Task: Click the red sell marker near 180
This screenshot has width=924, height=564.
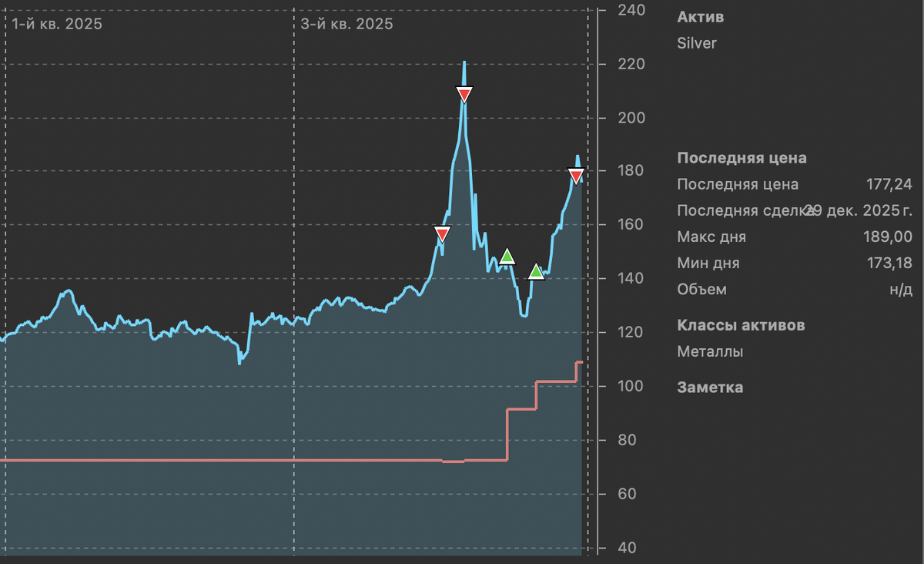Action: tap(576, 176)
